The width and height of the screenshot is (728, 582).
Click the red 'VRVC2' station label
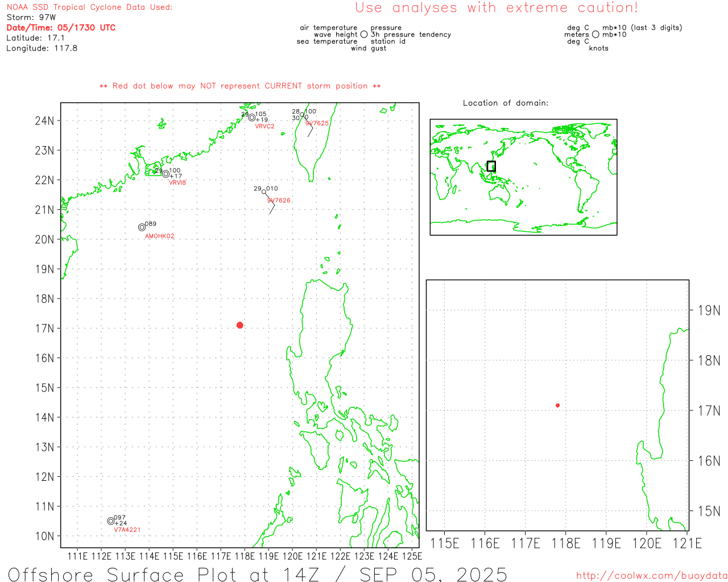click(264, 126)
